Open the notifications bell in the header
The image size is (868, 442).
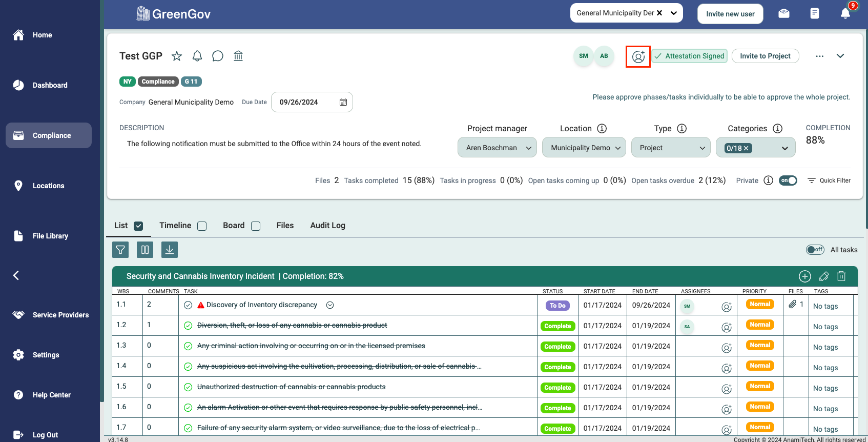(845, 14)
